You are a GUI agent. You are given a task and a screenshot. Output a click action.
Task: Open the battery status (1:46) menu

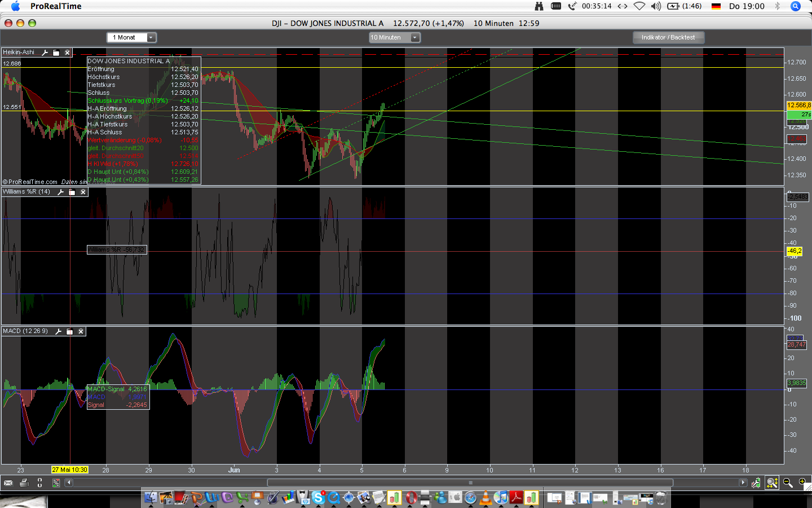point(685,6)
